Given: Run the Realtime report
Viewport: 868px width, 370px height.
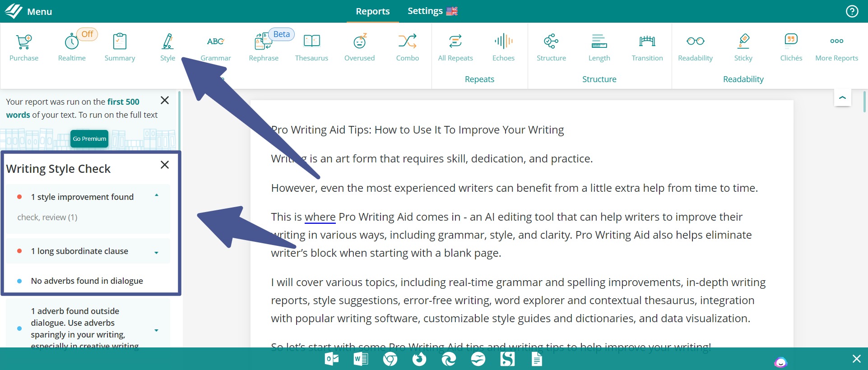Looking at the screenshot, I should coord(72,47).
